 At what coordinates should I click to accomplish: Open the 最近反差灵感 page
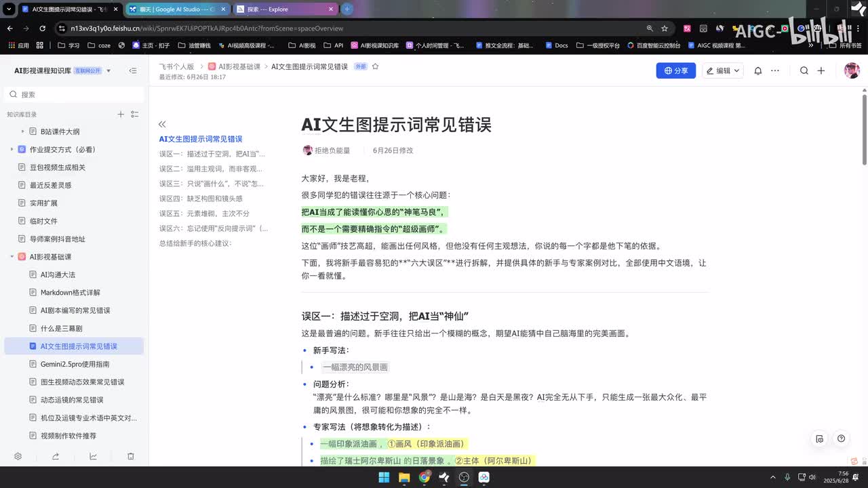click(x=50, y=185)
